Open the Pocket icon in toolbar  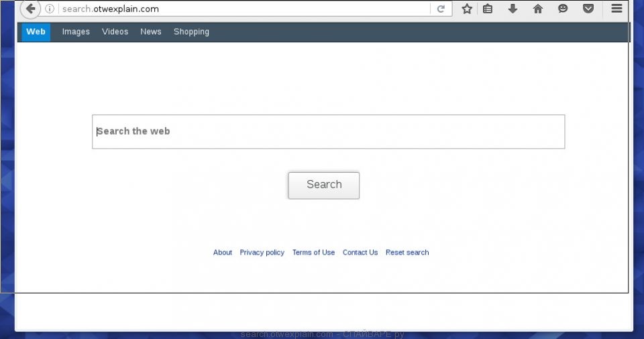click(x=588, y=9)
